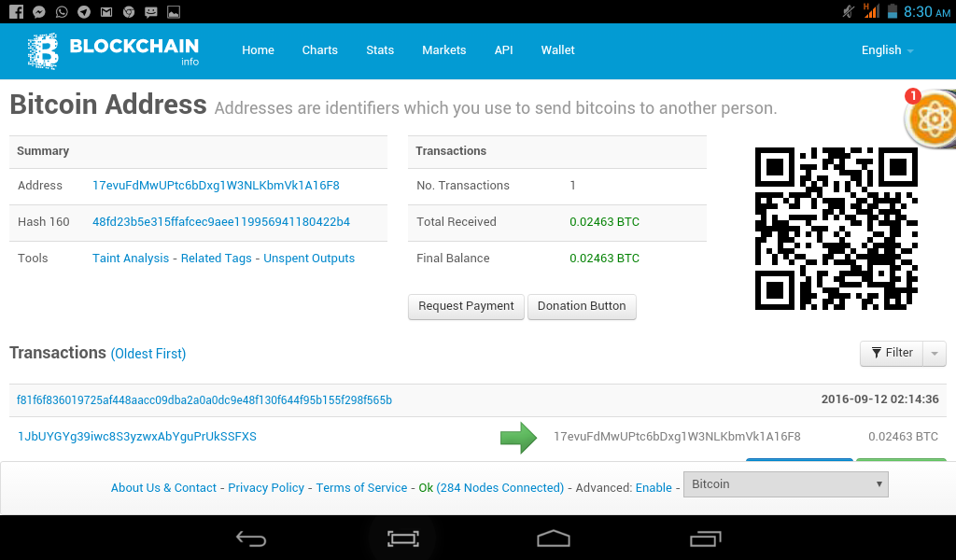Enable advanced mode via Enable link

coord(654,488)
